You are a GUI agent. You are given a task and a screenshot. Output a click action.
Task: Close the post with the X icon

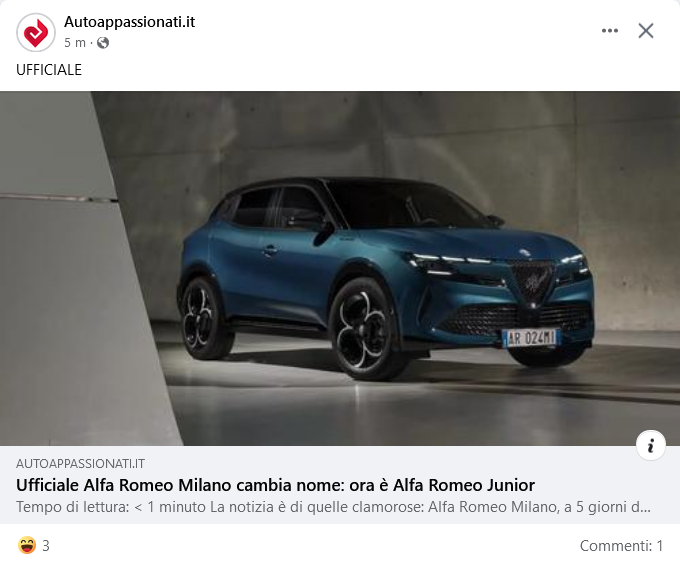click(x=646, y=31)
